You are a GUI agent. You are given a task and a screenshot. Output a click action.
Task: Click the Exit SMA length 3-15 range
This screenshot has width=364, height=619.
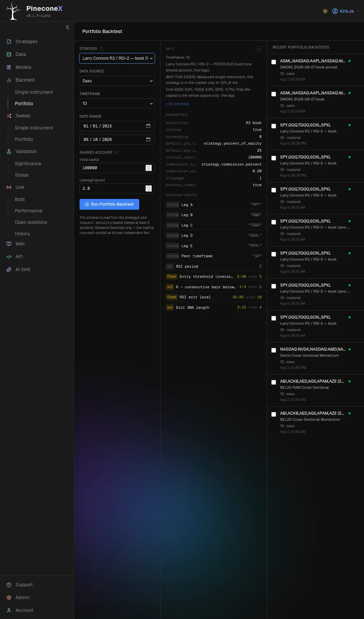coord(241,307)
